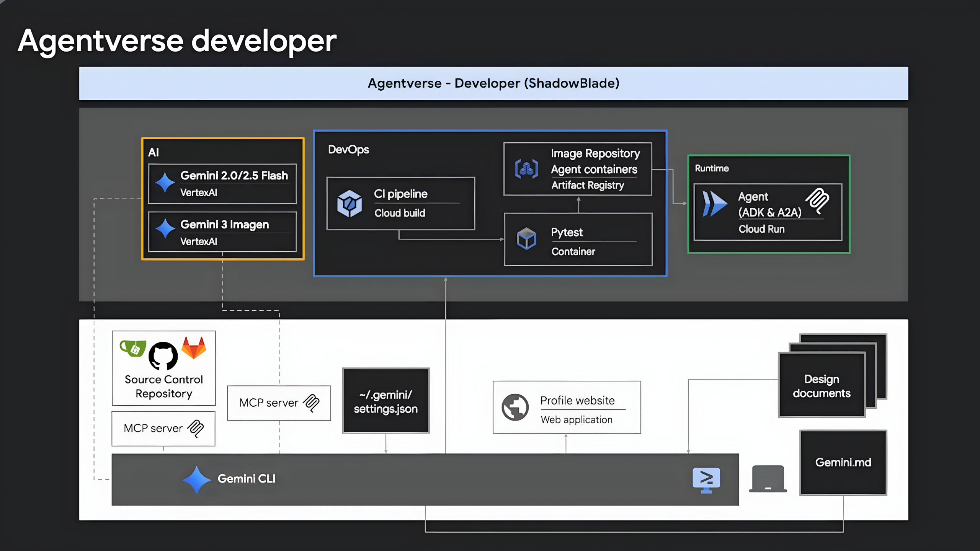Click the MCP server box under Source Control
The width and height of the screenshot is (980, 551).
[x=163, y=429]
